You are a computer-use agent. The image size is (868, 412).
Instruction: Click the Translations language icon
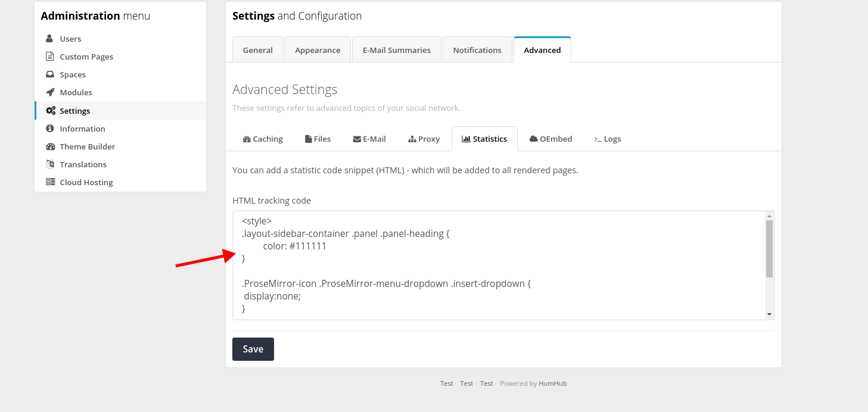coord(49,164)
